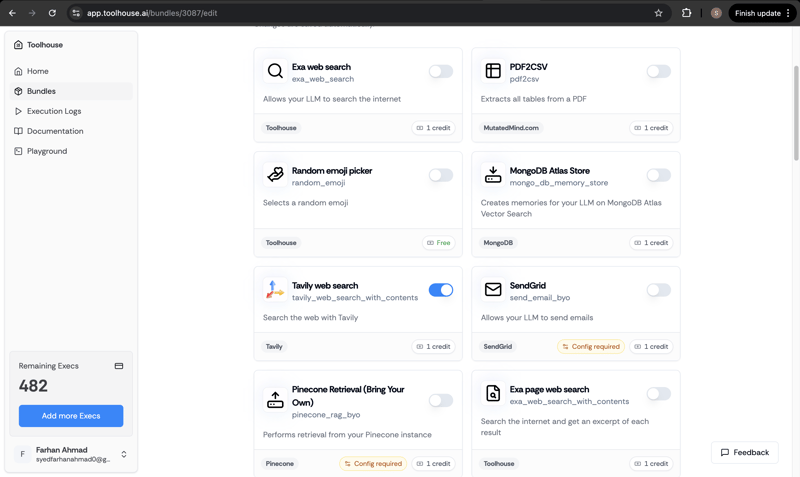
Task: Disable the Tavily web search toggle
Action: tap(441, 290)
